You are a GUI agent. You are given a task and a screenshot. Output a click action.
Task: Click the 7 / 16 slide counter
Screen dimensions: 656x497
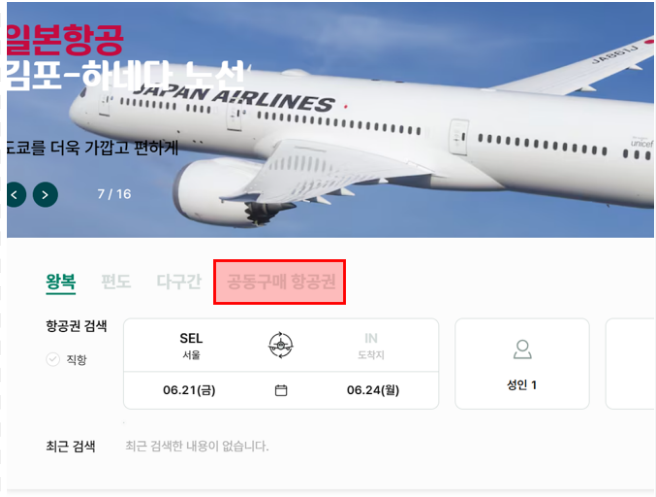pyautogui.click(x=114, y=194)
